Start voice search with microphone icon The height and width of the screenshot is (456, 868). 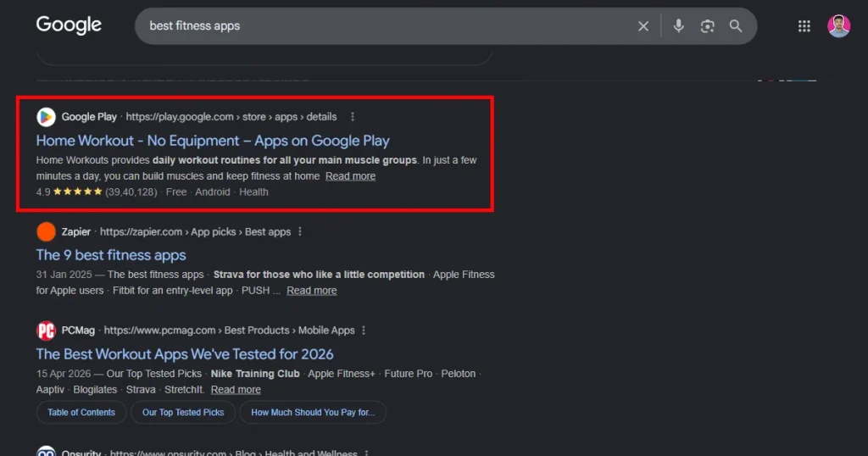pyautogui.click(x=679, y=26)
